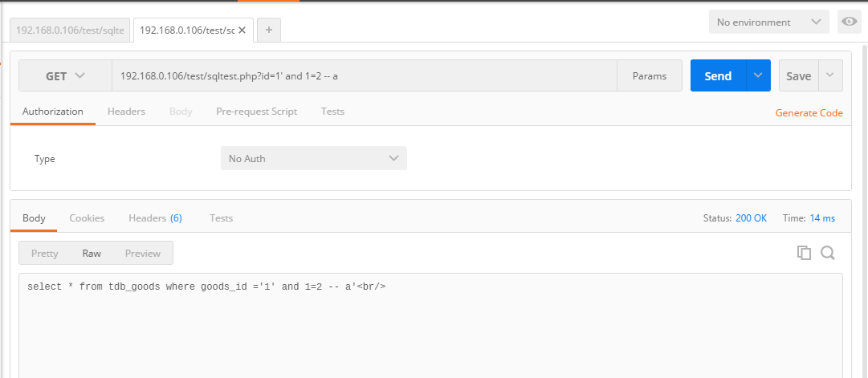Open the No environment dropdown
This screenshot has height=378, width=868.
[x=769, y=22]
